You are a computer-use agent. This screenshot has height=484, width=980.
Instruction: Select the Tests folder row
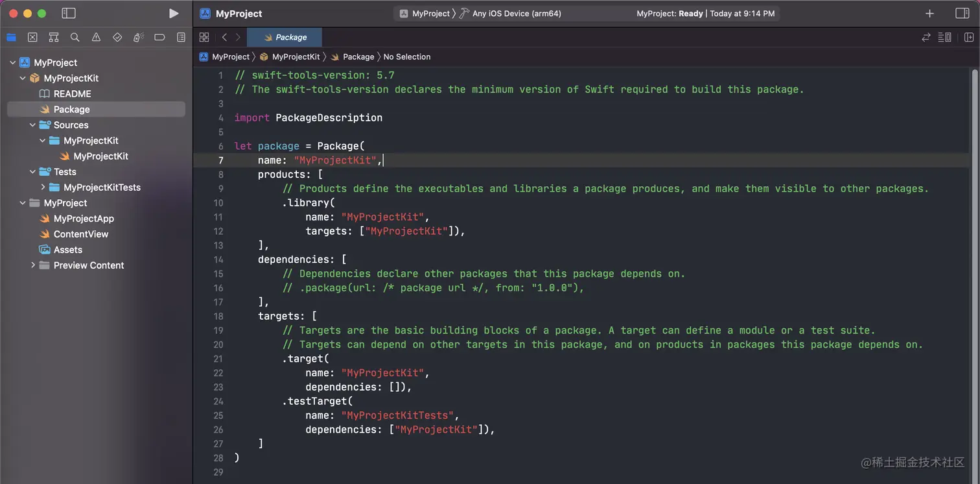96,172
